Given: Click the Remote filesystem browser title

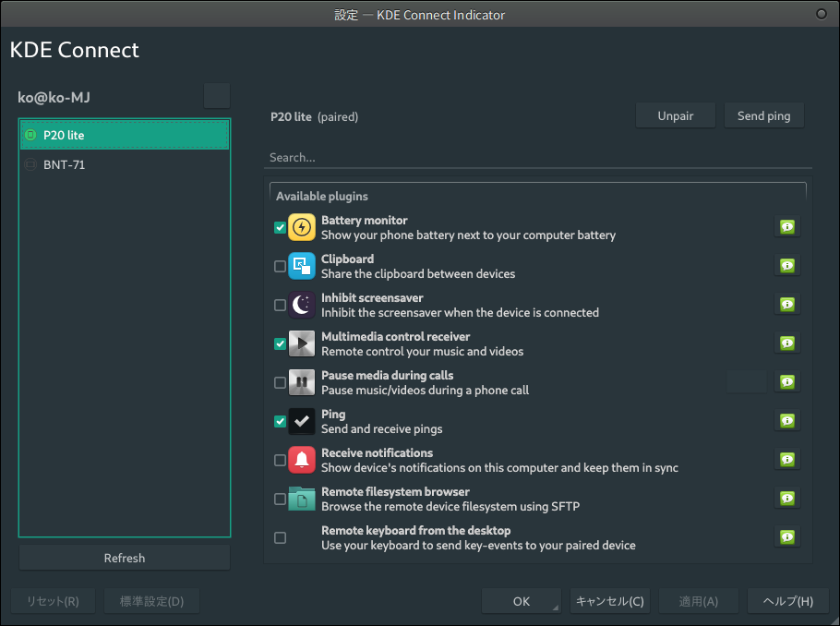Looking at the screenshot, I should pyautogui.click(x=395, y=491).
